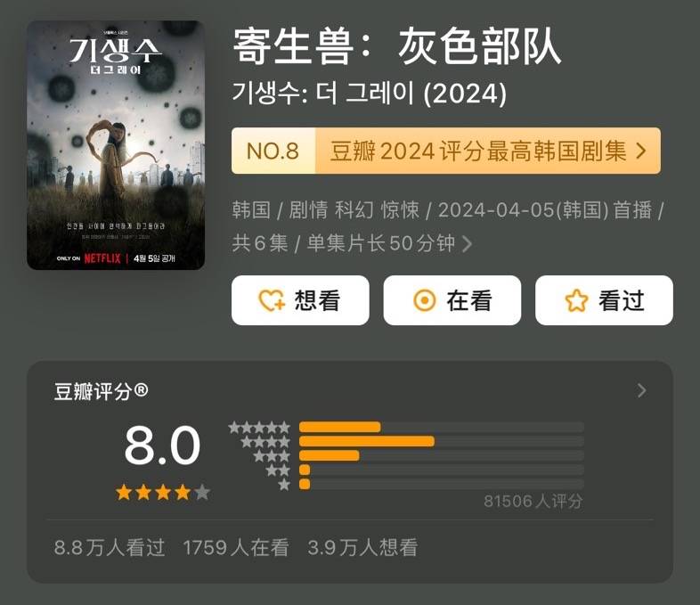Click the NO.8 rank badge
700x605 pixels.
click(273, 151)
